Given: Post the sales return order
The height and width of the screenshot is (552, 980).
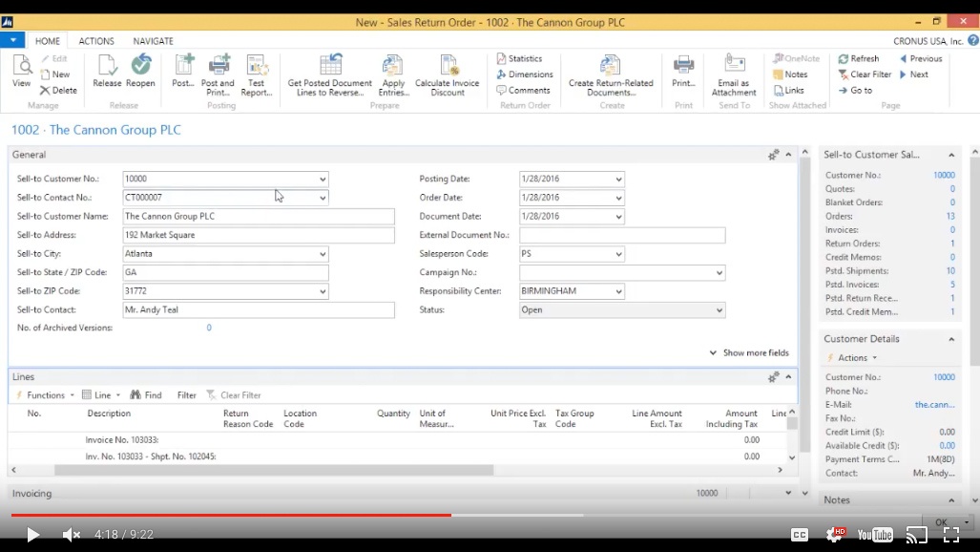Looking at the screenshot, I should pos(183,72).
